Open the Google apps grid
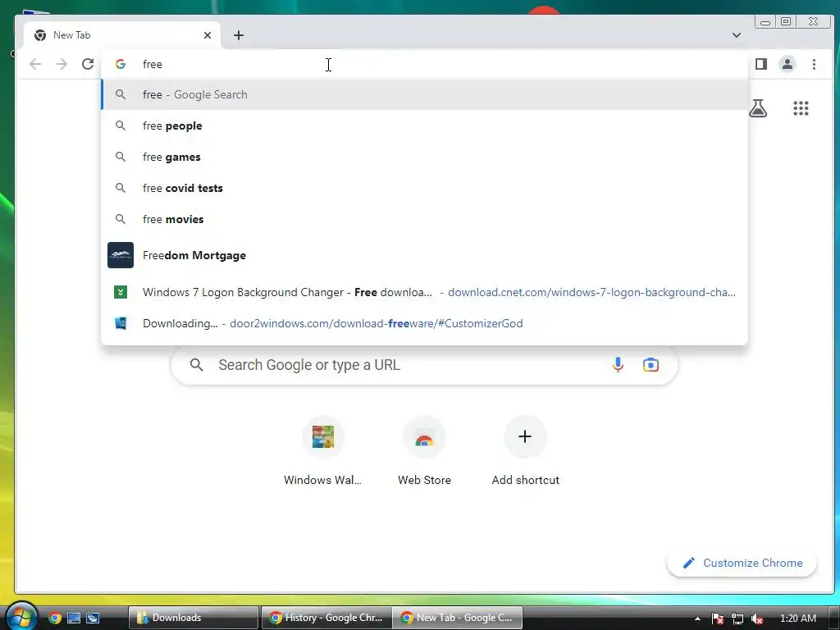The image size is (840, 630). (x=801, y=108)
